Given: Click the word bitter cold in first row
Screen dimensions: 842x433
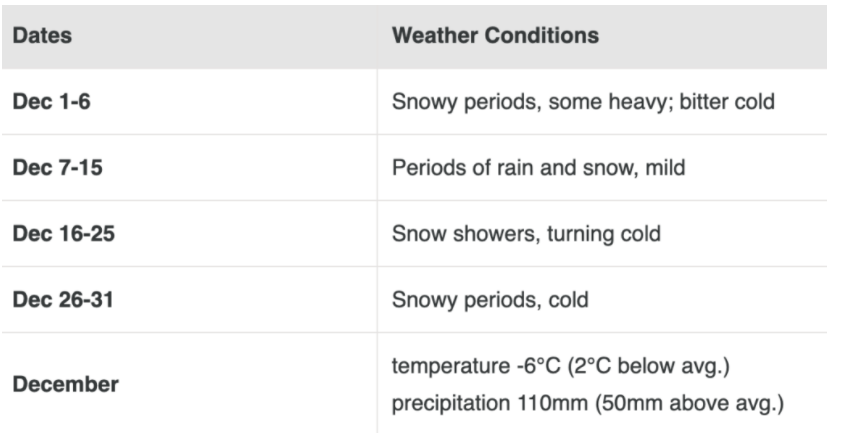Looking at the screenshot, I should [727, 102].
